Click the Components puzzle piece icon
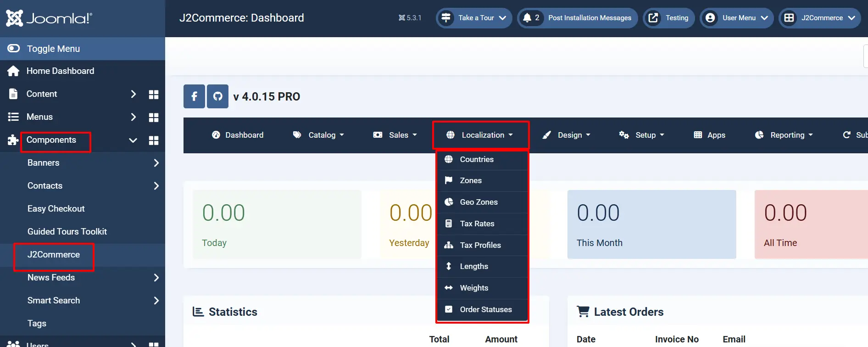The image size is (868, 347). click(x=13, y=140)
